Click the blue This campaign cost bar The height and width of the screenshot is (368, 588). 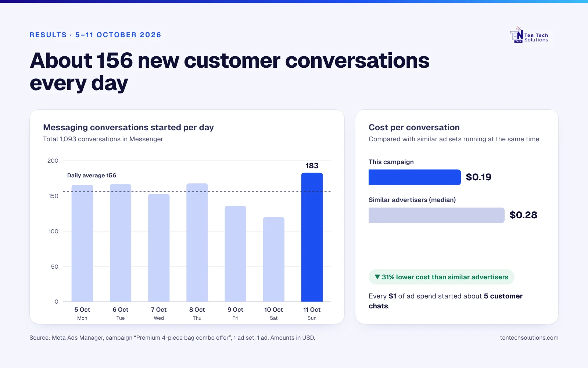coord(415,177)
